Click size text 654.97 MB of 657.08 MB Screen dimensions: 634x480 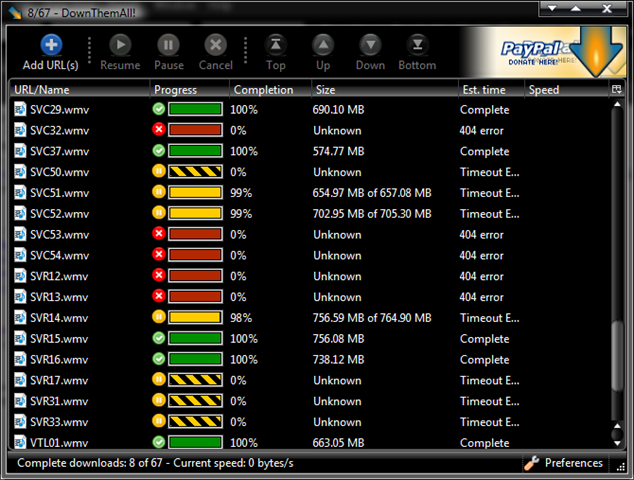point(372,193)
